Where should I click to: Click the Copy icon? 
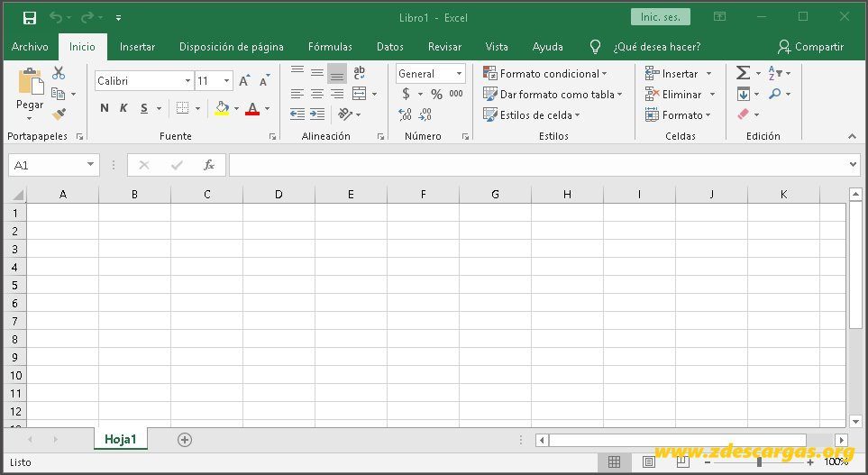(x=58, y=94)
